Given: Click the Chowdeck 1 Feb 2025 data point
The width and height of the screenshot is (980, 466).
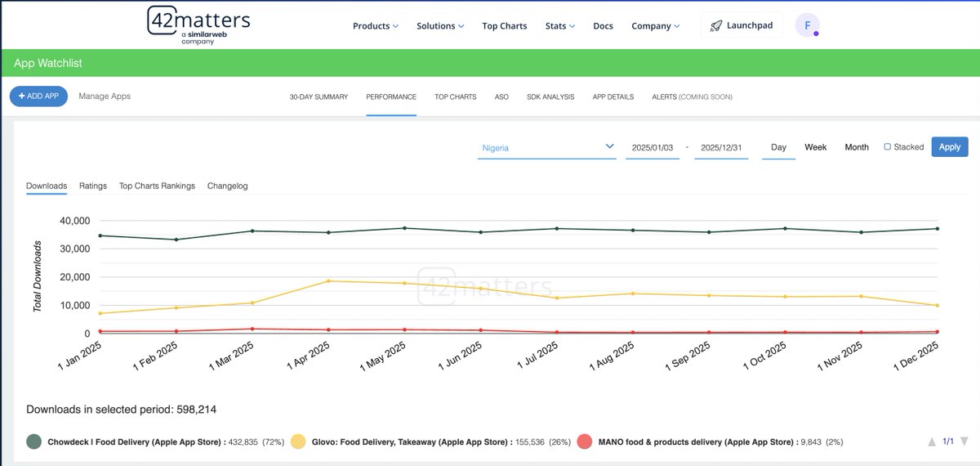Looking at the screenshot, I should pos(176,240).
